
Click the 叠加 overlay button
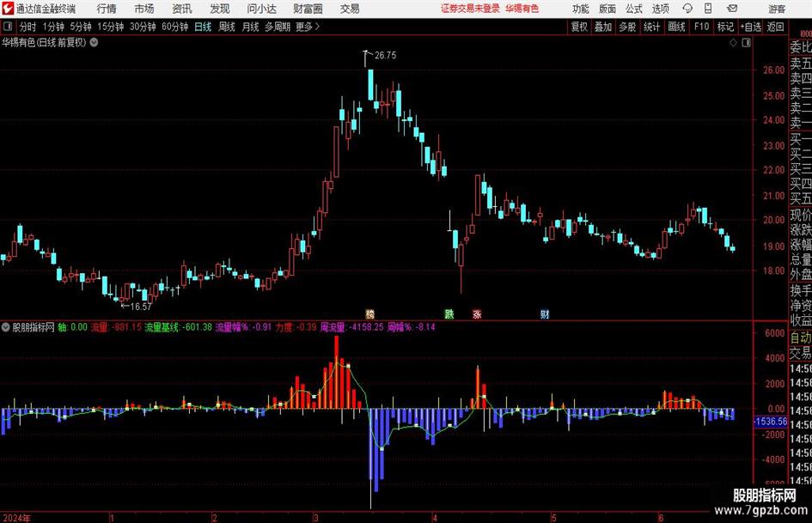tap(603, 27)
